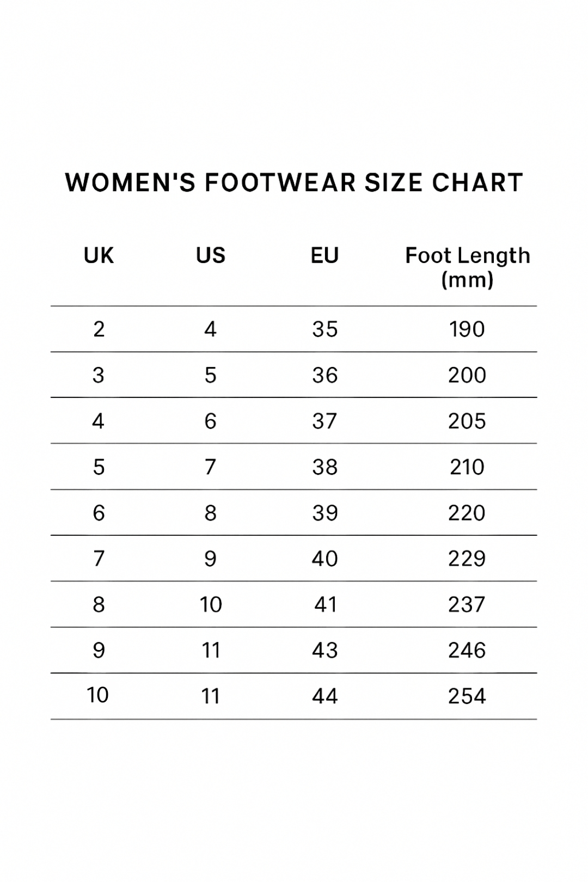Select foot length value 205
The width and height of the screenshot is (588, 882).
(x=467, y=421)
